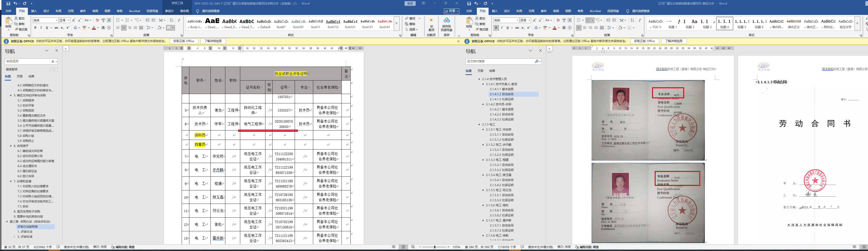
Task: Open the 表布局 tab in left window
Action: tap(184, 11)
